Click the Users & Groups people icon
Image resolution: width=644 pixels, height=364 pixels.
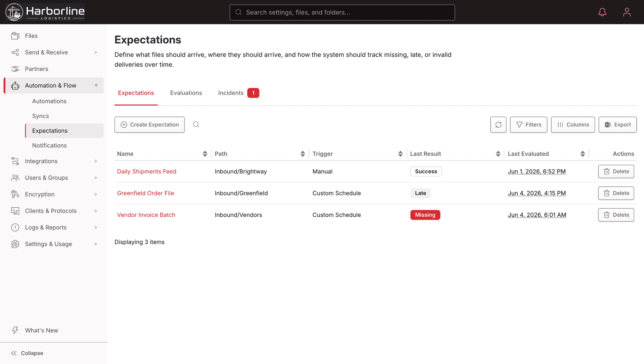click(15, 178)
